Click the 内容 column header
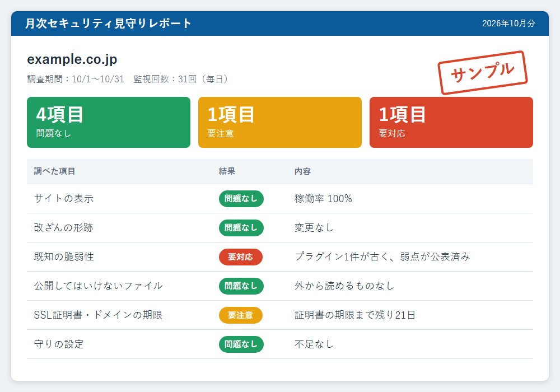This screenshot has height=392, width=560. [x=302, y=171]
